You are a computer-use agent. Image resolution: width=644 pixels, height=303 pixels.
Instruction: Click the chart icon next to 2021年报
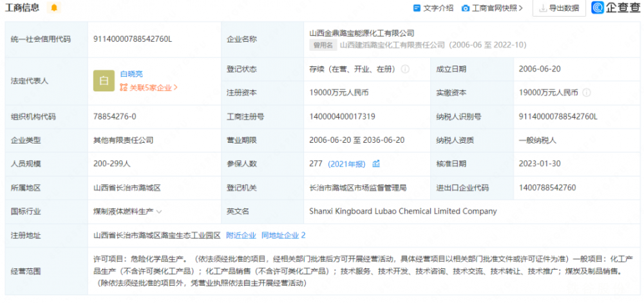click(376, 164)
